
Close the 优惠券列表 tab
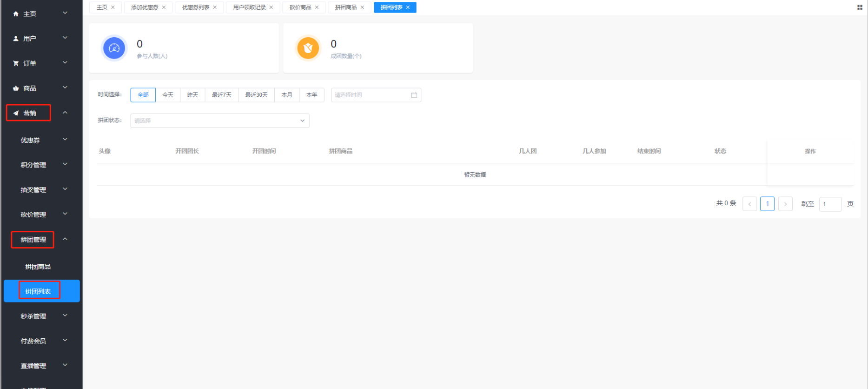(x=215, y=7)
